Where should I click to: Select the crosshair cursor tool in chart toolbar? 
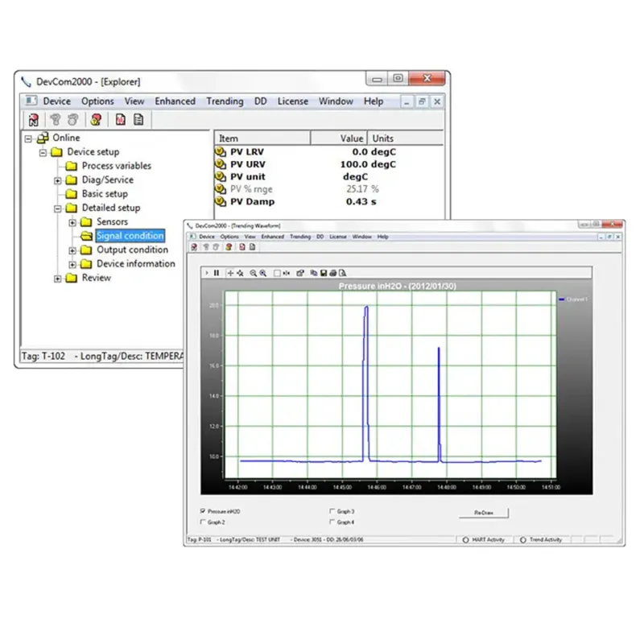230,273
